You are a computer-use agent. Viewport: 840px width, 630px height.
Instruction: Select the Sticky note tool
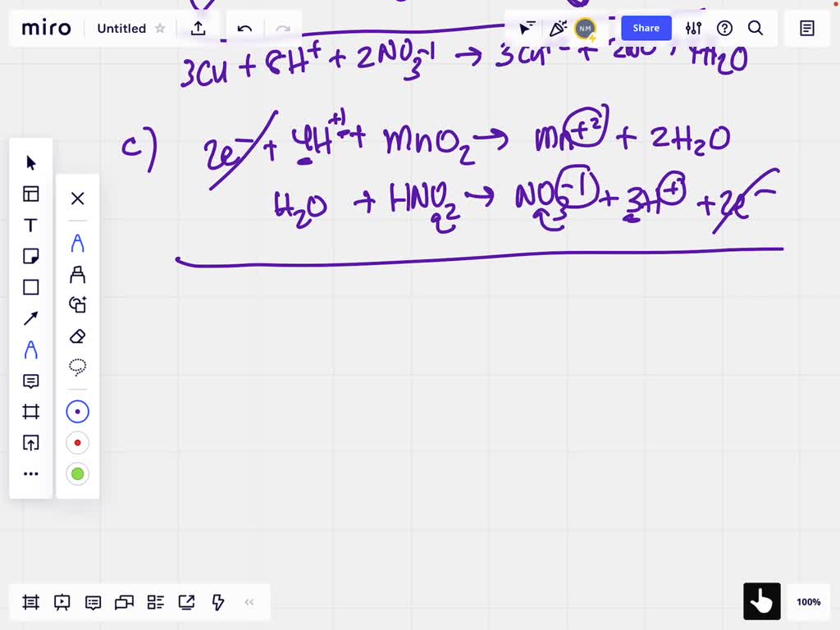pos(30,256)
